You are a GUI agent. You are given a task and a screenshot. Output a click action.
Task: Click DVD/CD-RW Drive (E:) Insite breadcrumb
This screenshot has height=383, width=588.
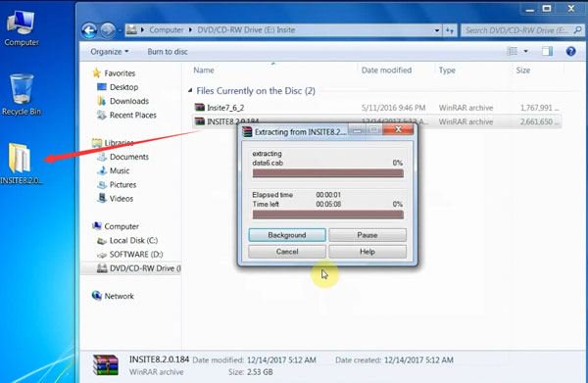coord(246,30)
